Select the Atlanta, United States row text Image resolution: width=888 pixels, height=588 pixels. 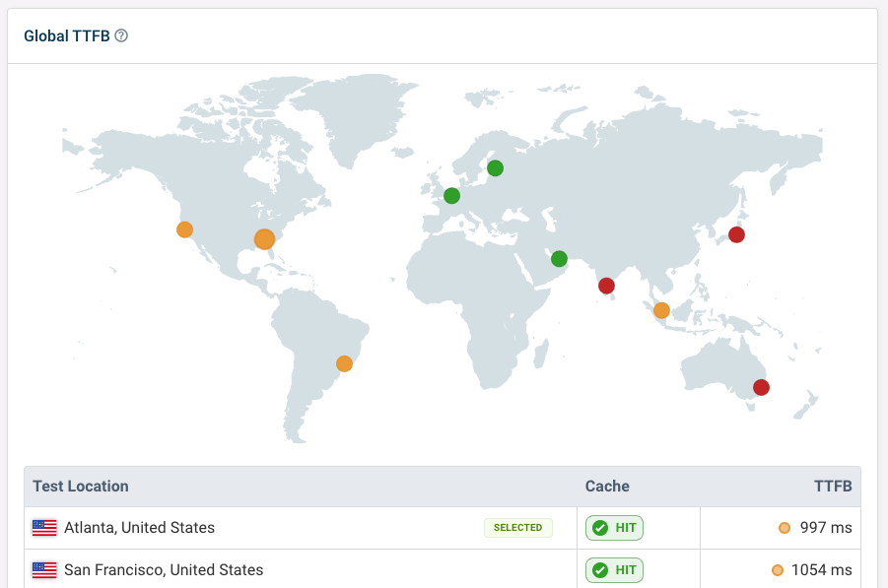139,528
